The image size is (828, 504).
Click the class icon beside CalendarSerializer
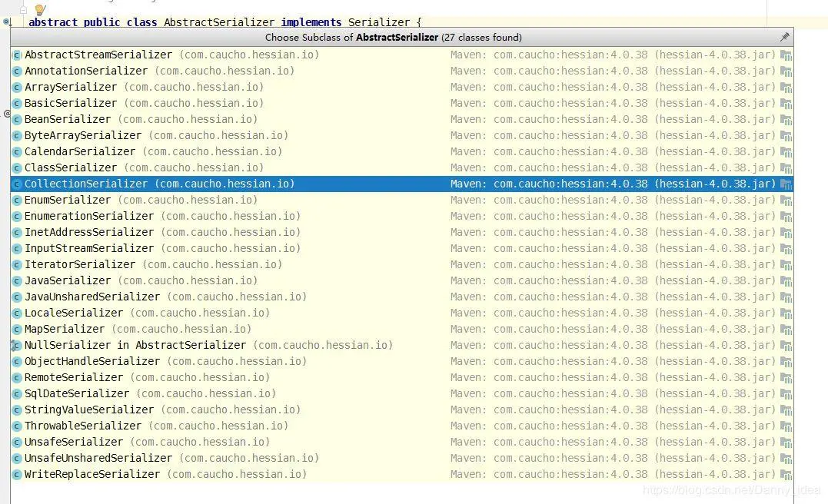17,152
